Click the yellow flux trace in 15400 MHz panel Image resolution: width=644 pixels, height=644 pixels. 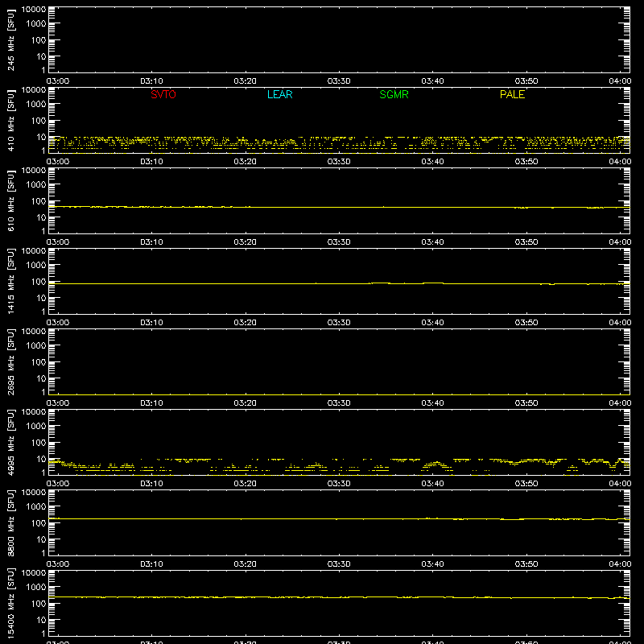pyautogui.click(x=339, y=597)
